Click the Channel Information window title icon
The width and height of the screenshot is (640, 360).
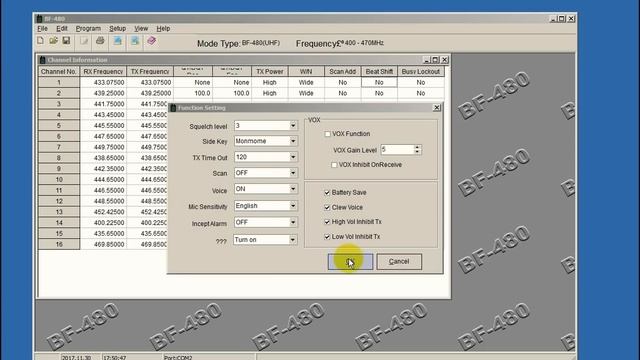pos(42,60)
